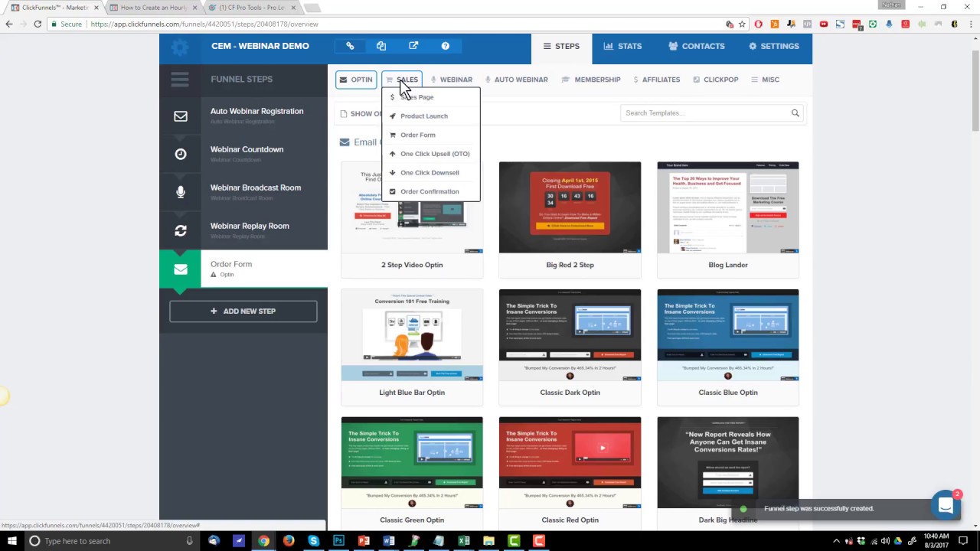Open the Windows Start menu

tap(11, 541)
